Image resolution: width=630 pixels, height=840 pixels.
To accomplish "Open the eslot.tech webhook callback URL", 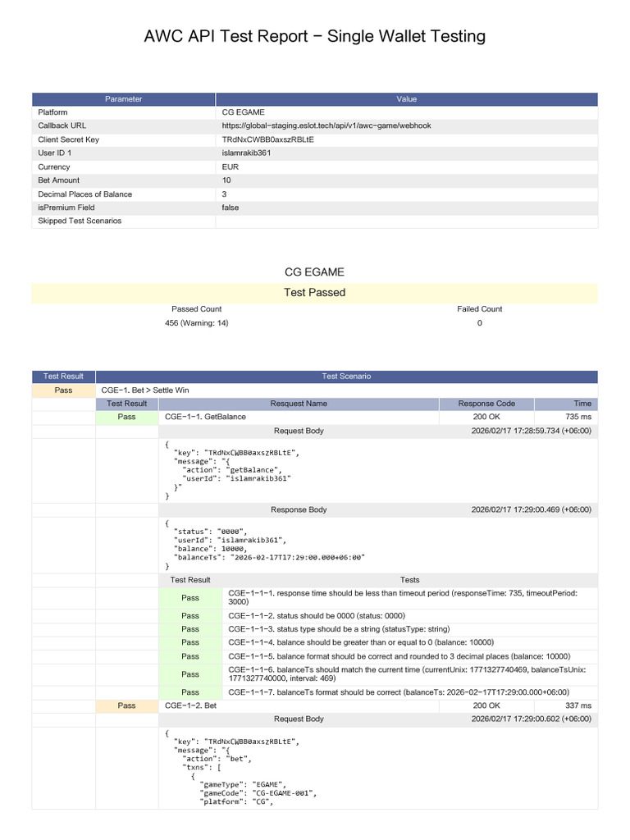I will click(x=326, y=126).
